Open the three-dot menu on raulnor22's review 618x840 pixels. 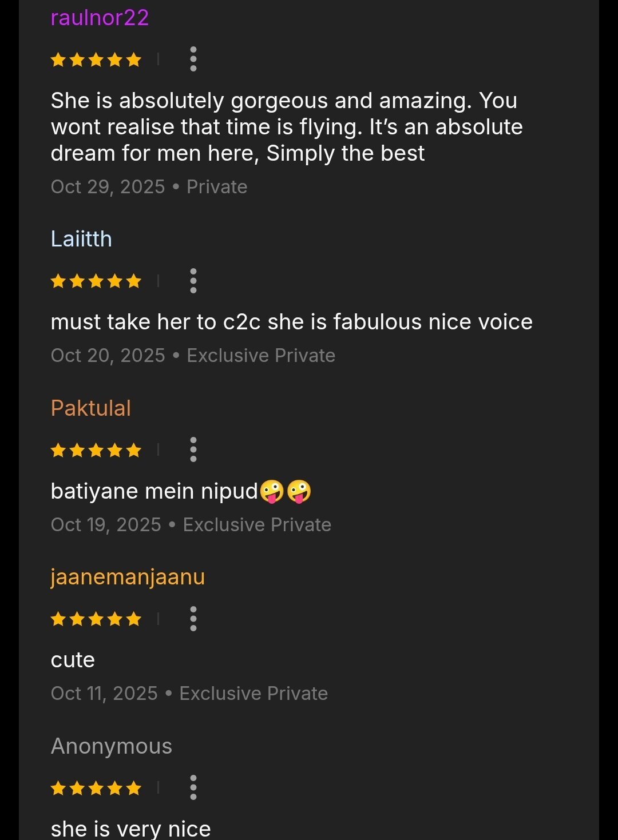(193, 59)
